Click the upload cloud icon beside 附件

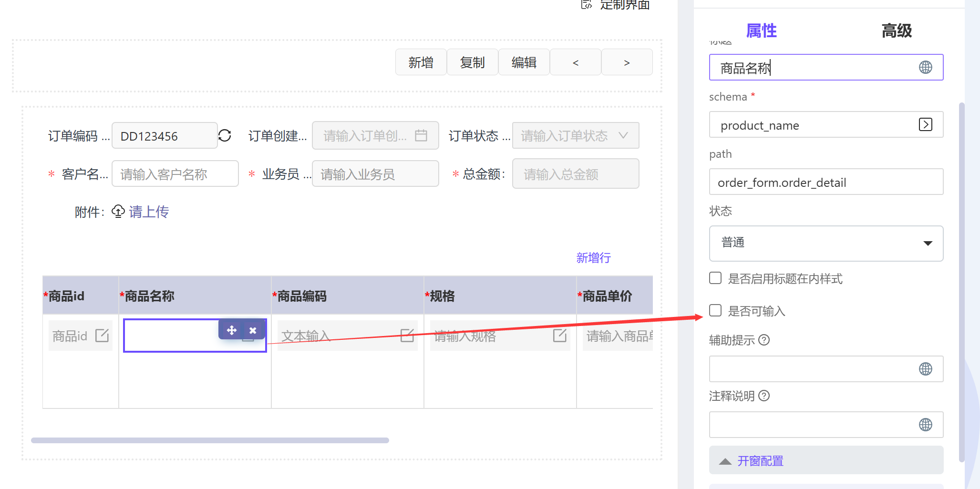118,211
